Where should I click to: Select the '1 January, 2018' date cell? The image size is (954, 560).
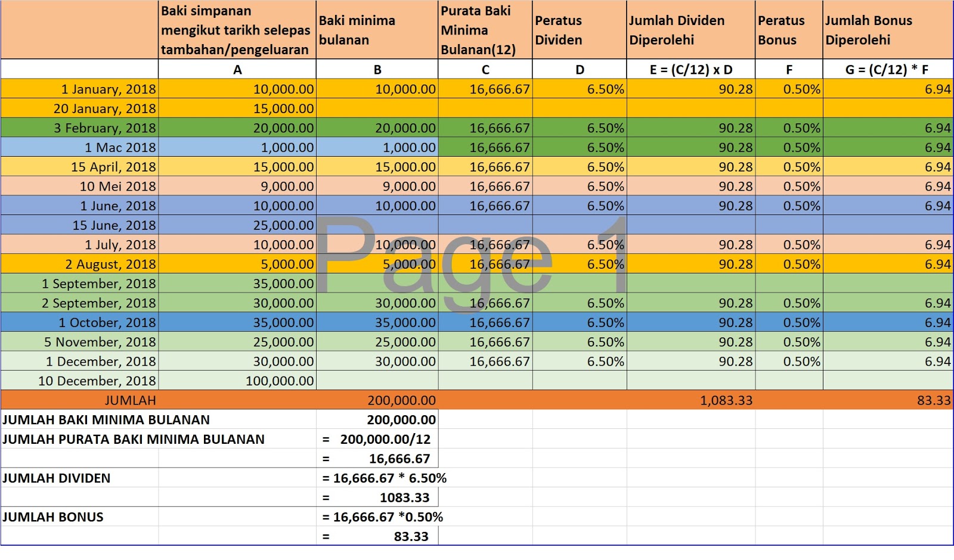[79, 89]
